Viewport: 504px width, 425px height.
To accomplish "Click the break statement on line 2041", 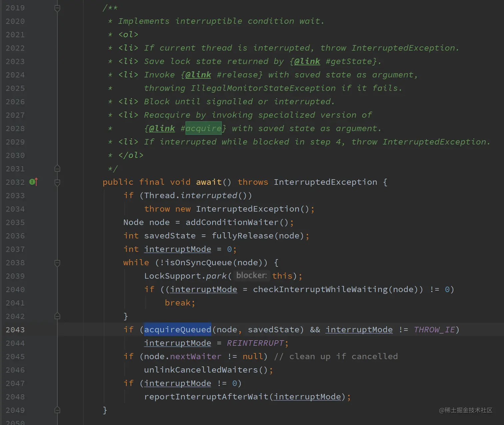I will (x=180, y=303).
